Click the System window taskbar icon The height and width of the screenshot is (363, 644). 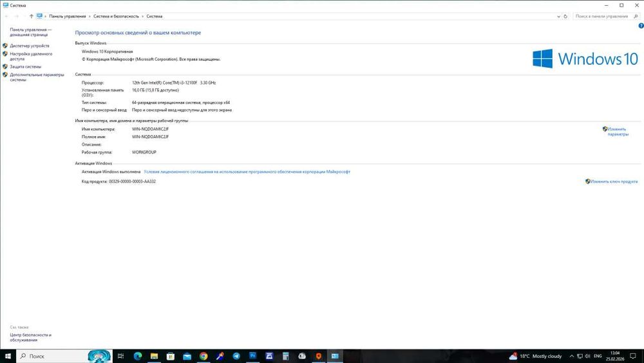335,356
